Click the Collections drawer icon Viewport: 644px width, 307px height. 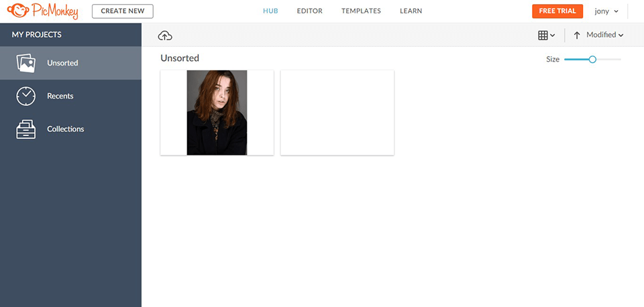[x=26, y=129]
